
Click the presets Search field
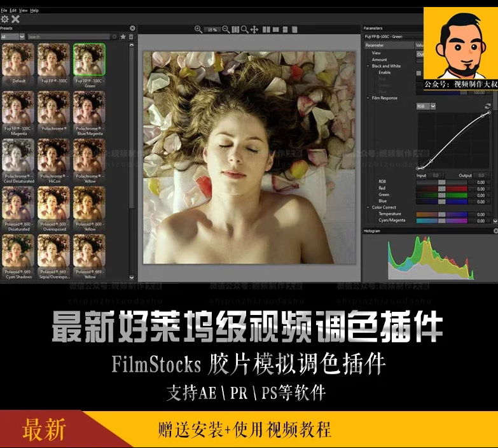coord(69,37)
